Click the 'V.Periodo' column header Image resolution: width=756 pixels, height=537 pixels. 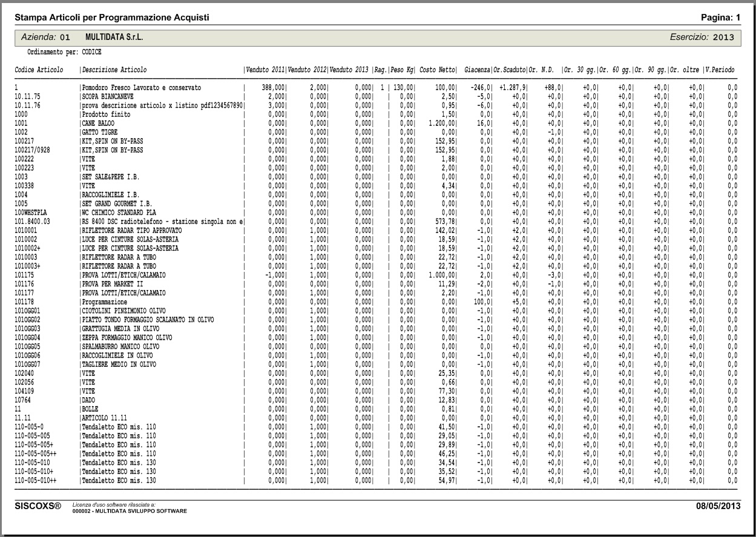pos(719,70)
